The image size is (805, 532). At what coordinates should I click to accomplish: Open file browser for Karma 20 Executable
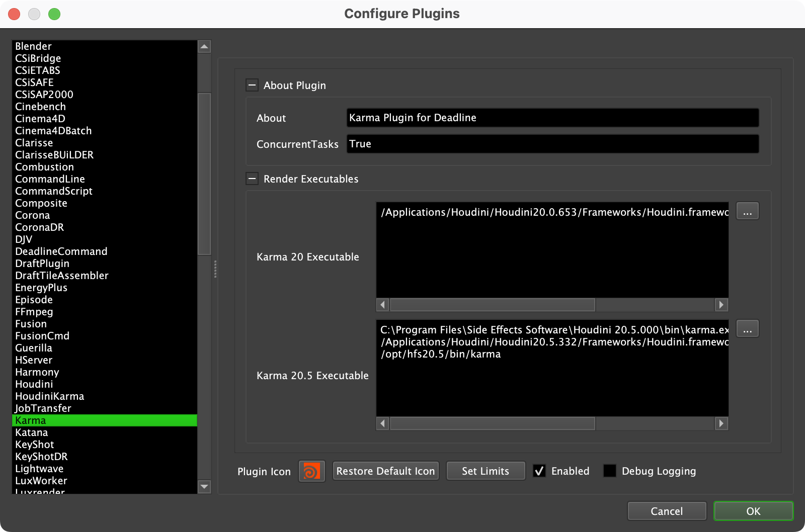(x=748, y=211)
